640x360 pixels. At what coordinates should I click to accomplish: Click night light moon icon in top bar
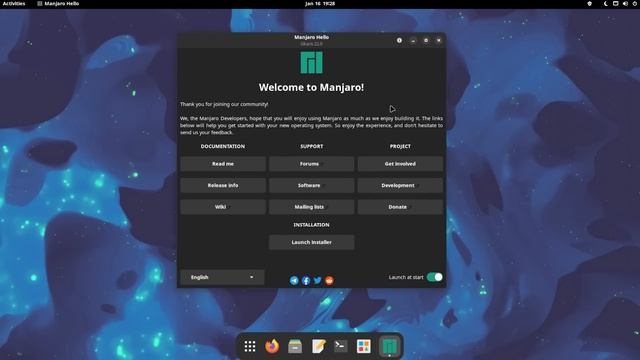[x=606, y=4]
